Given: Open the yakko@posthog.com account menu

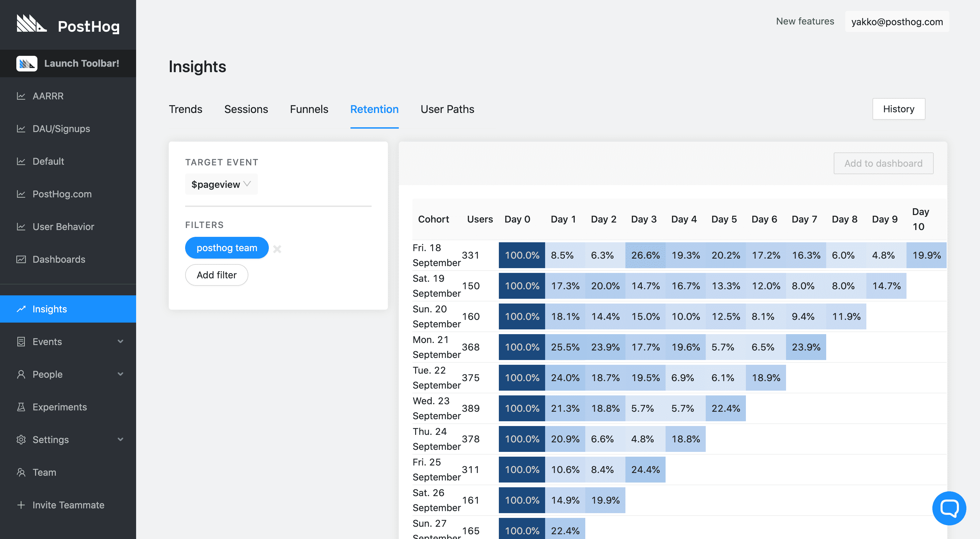Looking at the screenshot, I should coord(897,21).
